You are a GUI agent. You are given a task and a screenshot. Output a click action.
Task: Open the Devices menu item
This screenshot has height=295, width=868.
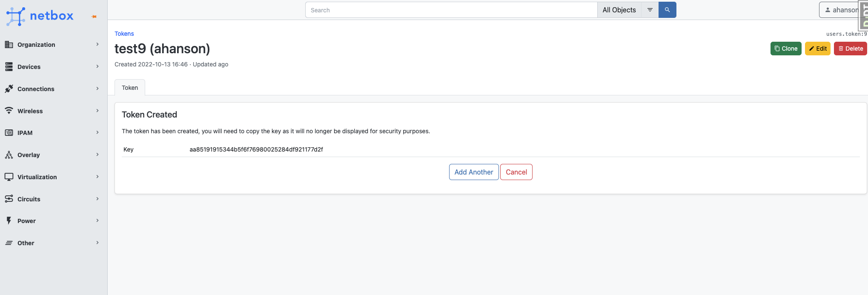[54, 67]
